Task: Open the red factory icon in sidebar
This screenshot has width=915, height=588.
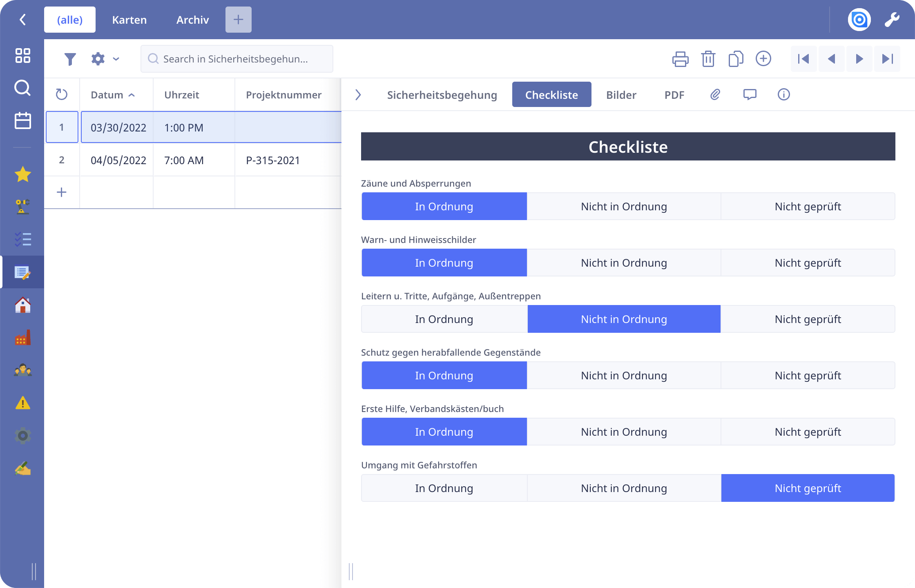Action: (23, 338)
